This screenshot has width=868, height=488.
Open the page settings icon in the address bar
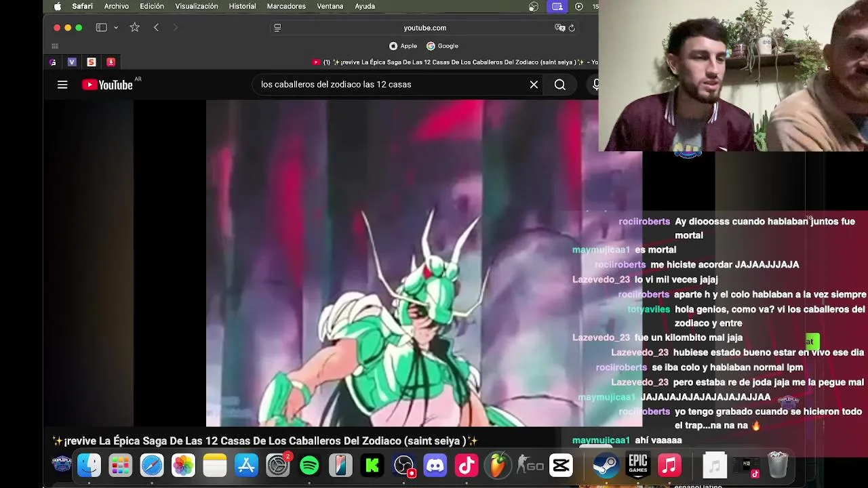pos(277,28)
